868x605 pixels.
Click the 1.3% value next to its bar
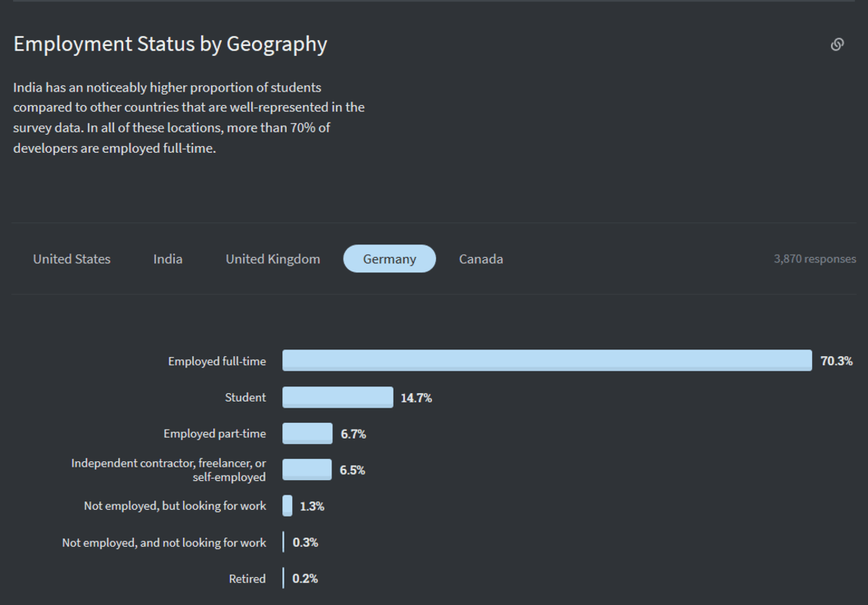click(312, 507)
